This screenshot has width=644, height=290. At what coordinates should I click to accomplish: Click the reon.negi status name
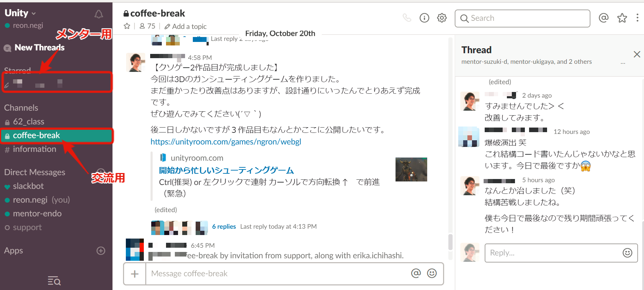(x=28, y=25)
